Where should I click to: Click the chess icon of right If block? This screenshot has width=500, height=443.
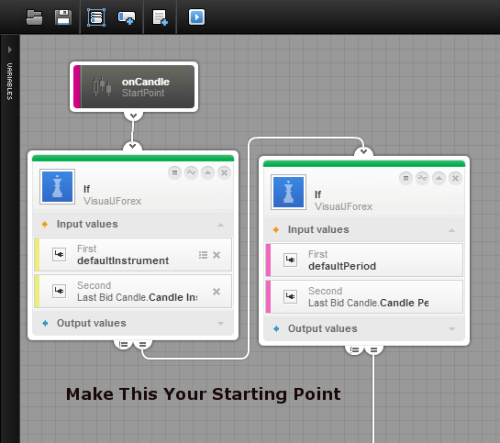pyautogui.click(x=288, y=192)
